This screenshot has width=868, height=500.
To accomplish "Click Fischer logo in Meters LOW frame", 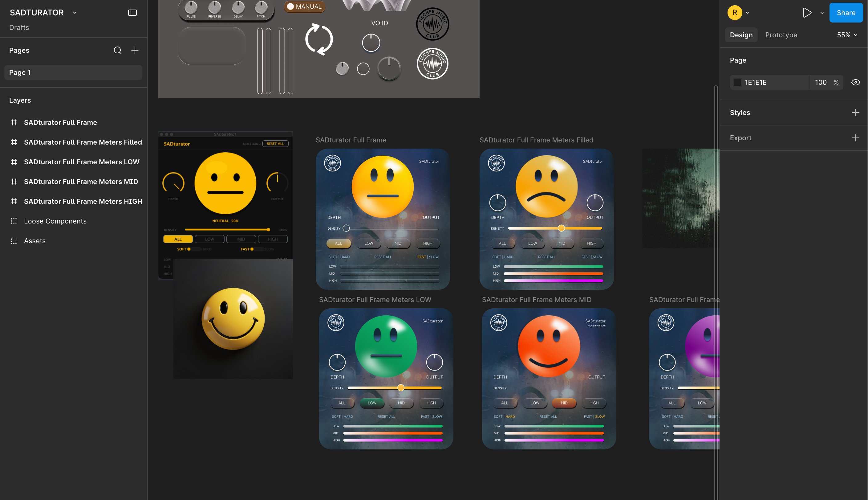I will tap(336, 323).
